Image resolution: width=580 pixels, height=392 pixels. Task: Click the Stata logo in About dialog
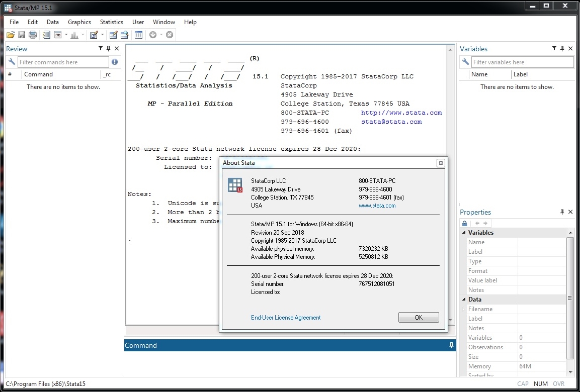point(235,185)
